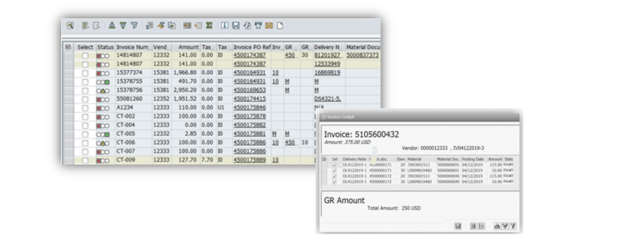Click the blue information icon
The width and height of the screenshot is (644, 249).
pyautogui.click(x=224, y=26)
